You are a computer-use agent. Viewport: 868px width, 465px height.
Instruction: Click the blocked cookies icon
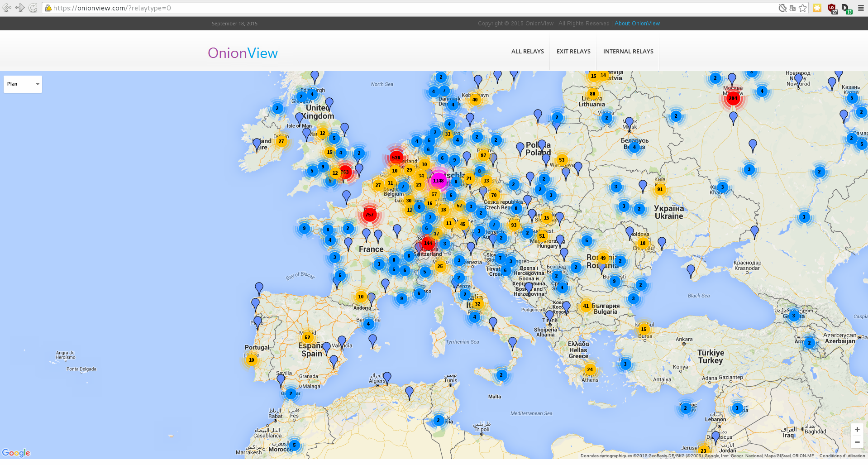pos(782,8)
